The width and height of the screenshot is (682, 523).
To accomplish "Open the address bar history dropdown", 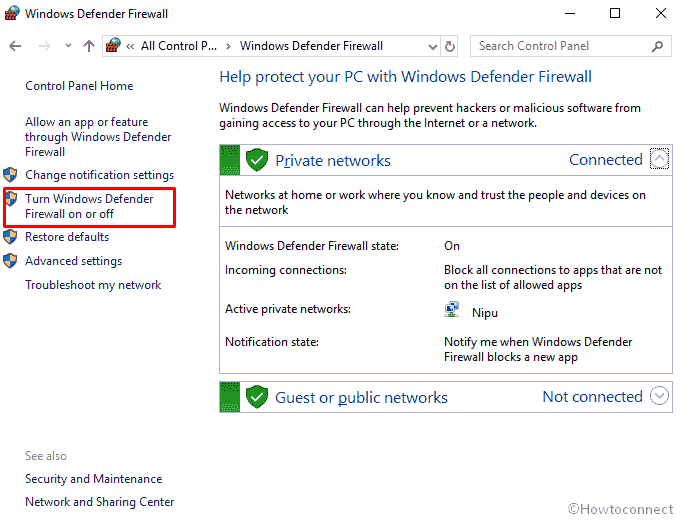I will 432,47.
